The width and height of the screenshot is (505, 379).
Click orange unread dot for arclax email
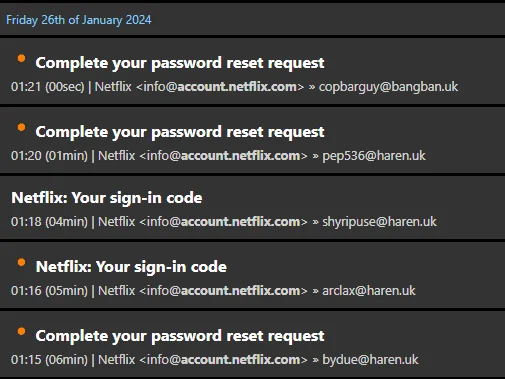(x=21, y=262)
